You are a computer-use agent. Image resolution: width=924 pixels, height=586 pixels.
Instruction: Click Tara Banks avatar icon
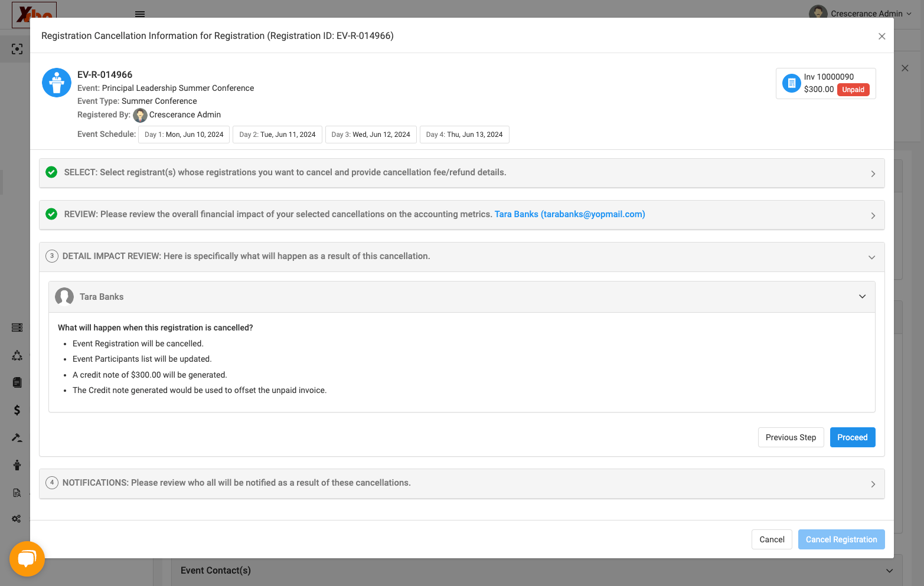pos(64,297)
